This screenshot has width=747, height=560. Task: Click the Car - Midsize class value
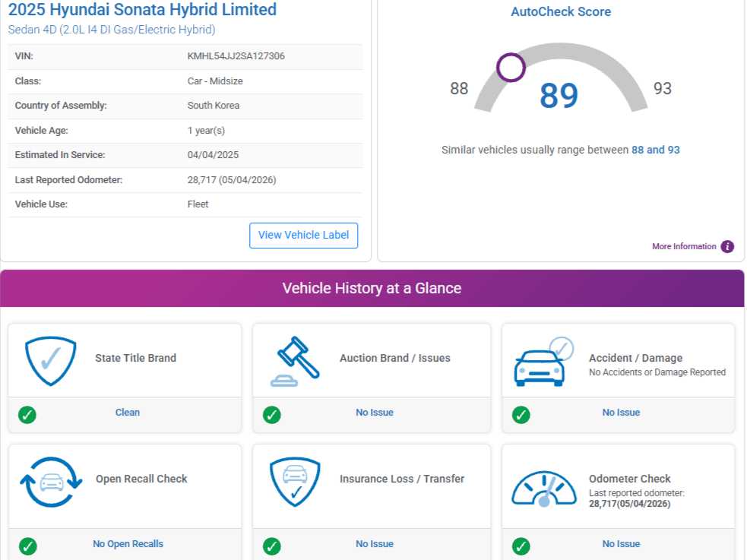pos(215,81)
